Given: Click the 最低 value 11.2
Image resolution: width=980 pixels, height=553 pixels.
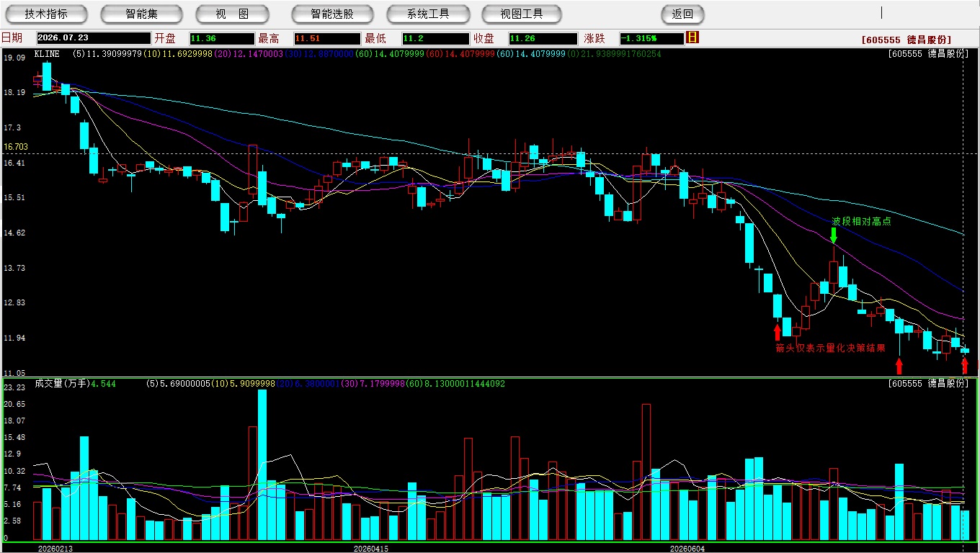Looking at the screenshot, I should [436, 38].
